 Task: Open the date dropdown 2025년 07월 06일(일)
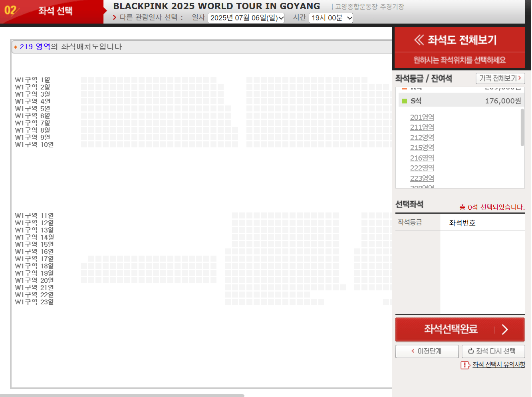[246, 18]
